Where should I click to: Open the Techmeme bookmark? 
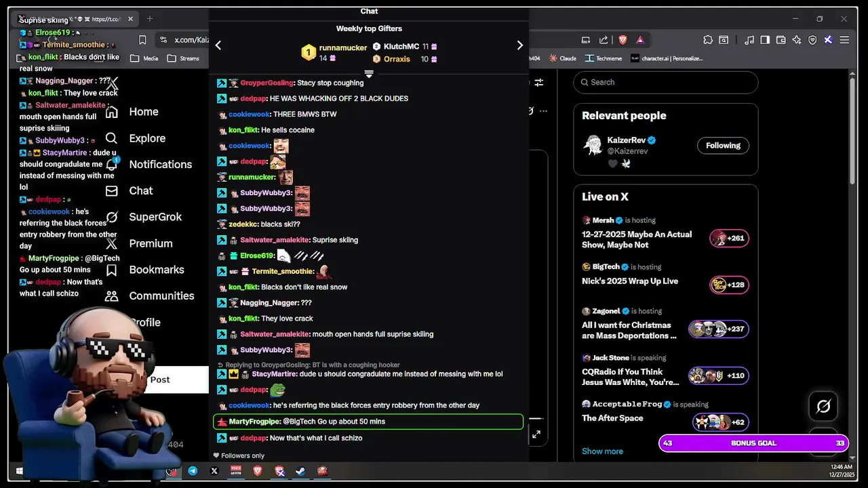604,58
